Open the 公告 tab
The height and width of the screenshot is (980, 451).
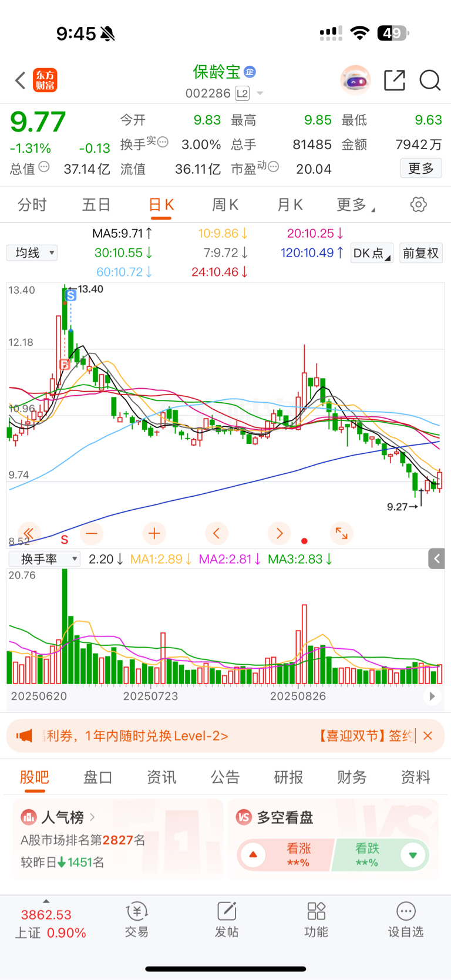pyautogui.click(x=225, y=777)
